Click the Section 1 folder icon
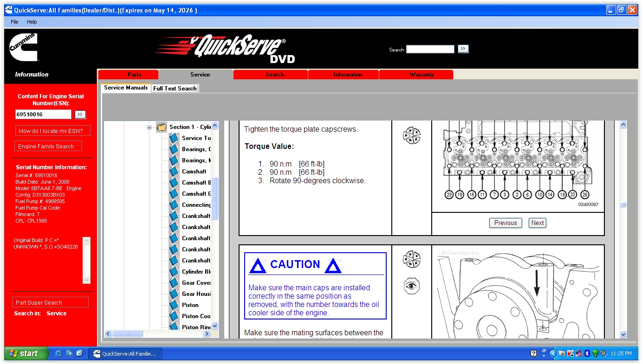 [x=161, y=127]
